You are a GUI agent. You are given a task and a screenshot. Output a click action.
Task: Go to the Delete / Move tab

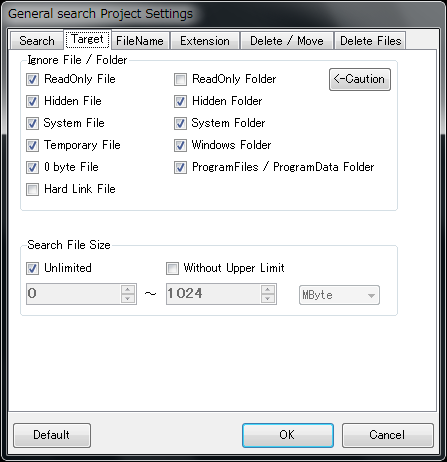point(287,41)
